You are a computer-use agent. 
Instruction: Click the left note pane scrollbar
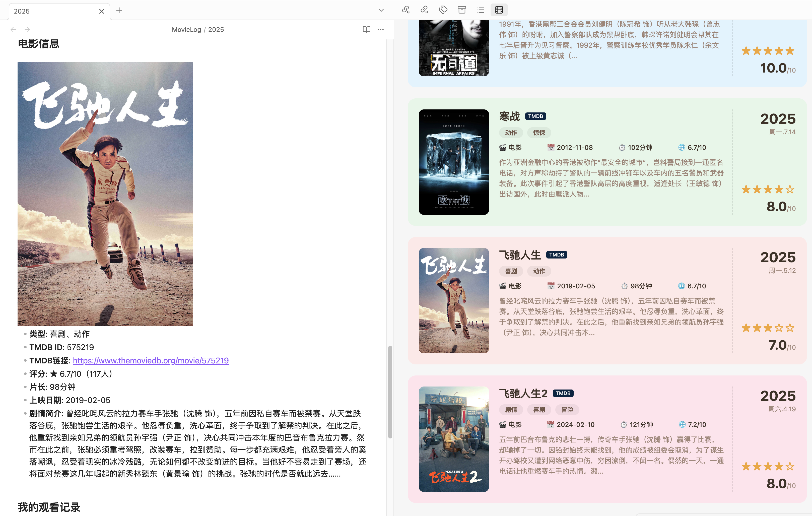[x=390, y=392]
